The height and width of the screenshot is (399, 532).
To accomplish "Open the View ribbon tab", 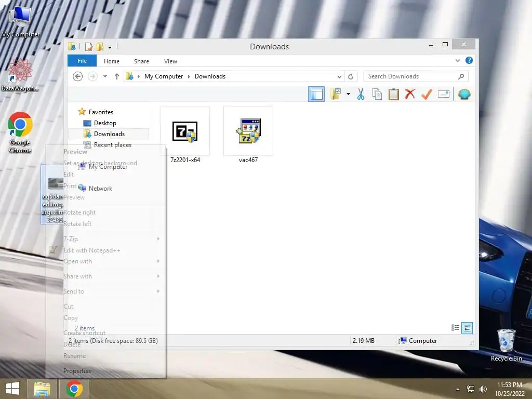I will tap(170, 61).
